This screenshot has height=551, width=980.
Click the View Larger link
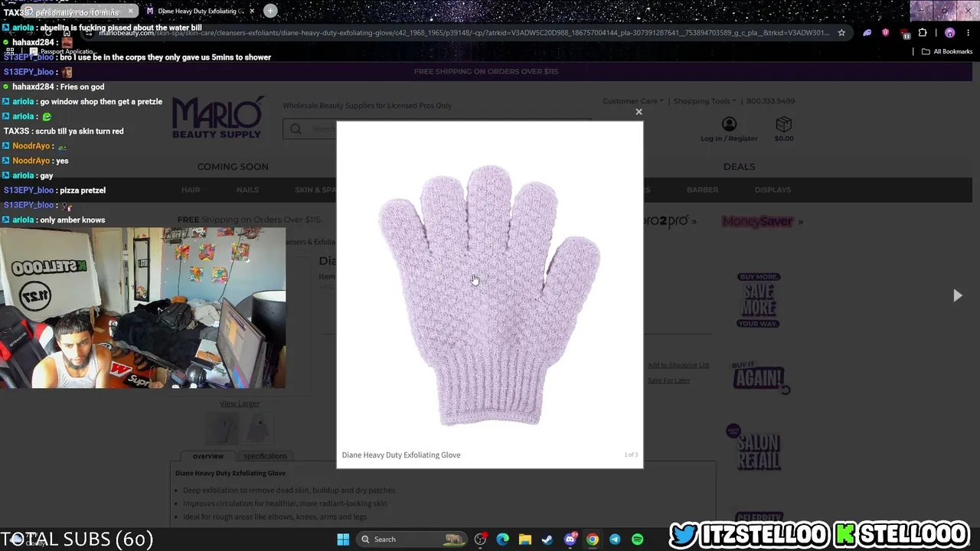(x=240, y=404)
